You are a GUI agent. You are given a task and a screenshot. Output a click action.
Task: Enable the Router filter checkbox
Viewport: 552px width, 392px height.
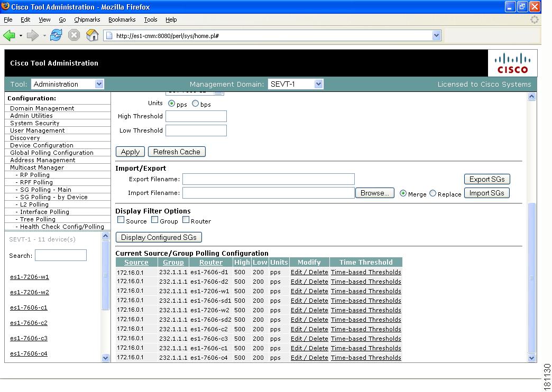186,220
